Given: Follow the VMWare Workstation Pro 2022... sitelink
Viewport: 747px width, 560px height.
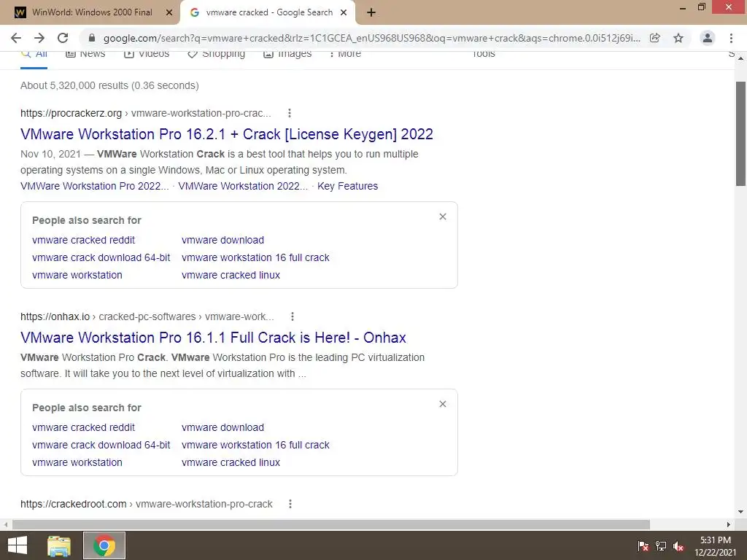Looking at the screenshot, I should (x=94, y=186).
